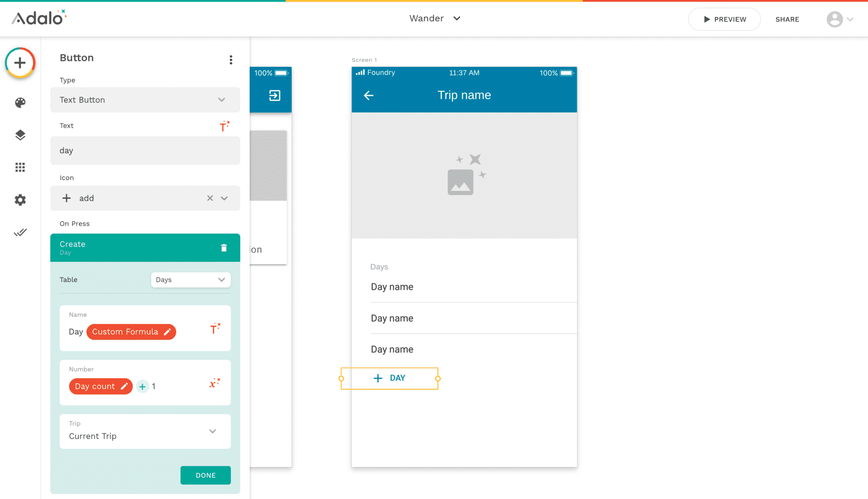
Task: Open the Table dropdown set to Days
Action: [191, 280]
